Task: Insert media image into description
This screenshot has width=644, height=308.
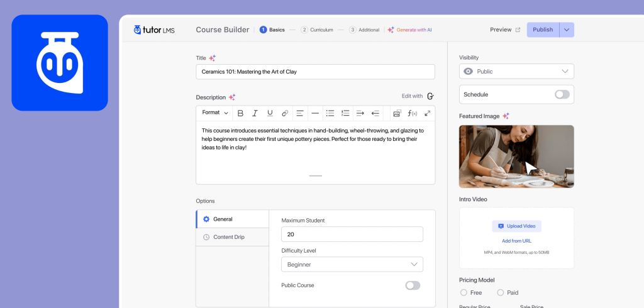Action: click(397, 113)
